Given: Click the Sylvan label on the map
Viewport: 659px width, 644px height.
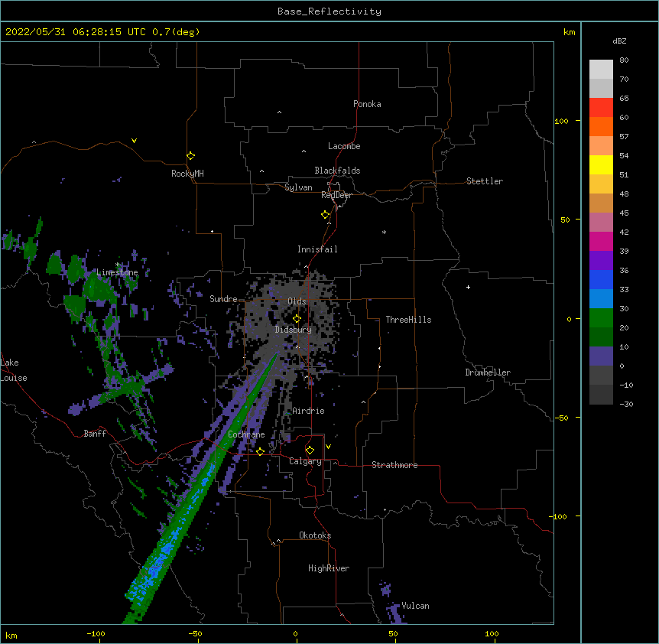Looking at the screenshot, I should (x=298, y=187).
